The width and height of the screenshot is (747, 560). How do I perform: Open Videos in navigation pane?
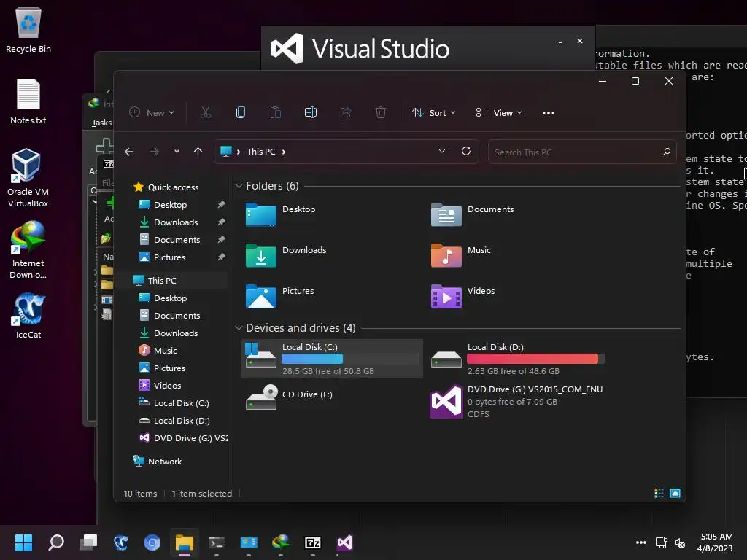click(x=160, y=385)
